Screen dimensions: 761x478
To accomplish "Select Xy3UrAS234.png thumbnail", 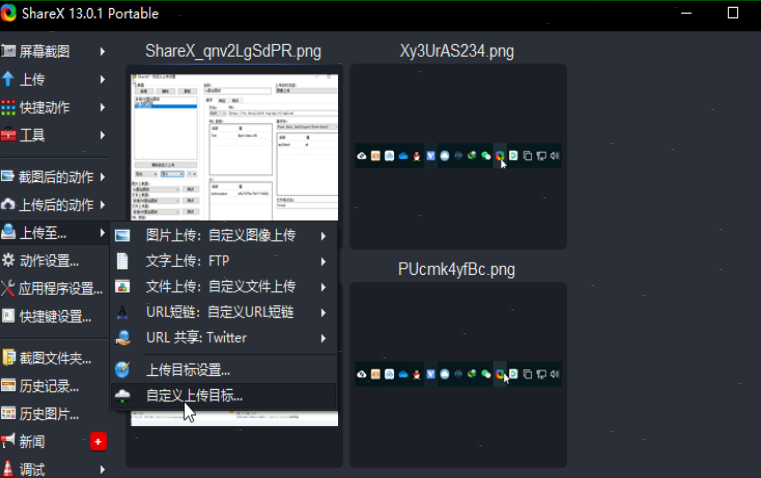I will coord(458,156).
